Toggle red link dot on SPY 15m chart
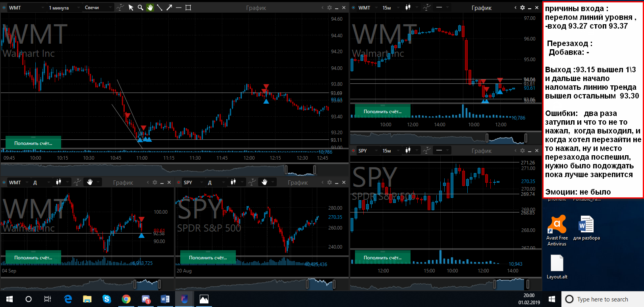Image resolution: width=644 pixels, height=307 pixels. 353,151
